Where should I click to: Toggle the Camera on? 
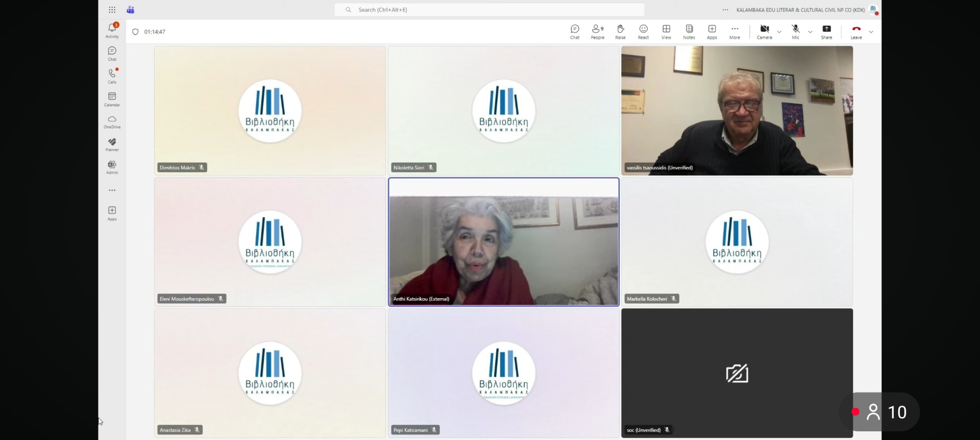click(764, 31)
